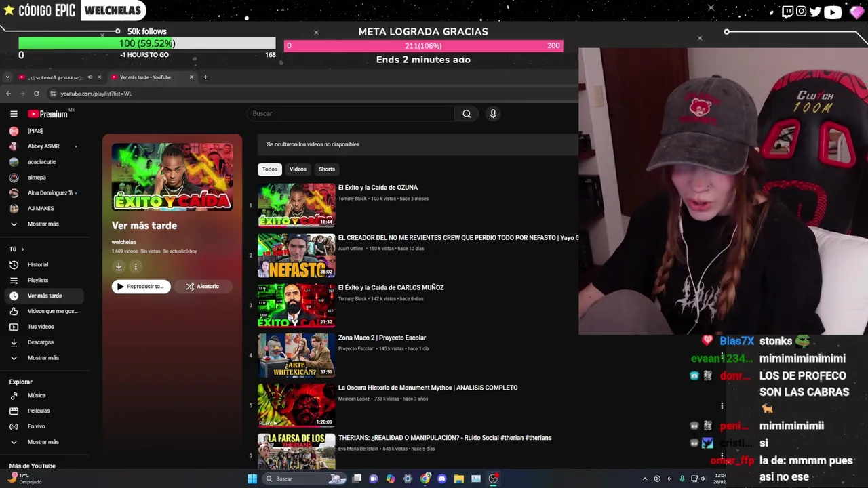Download the Ver más tarde playlist
Viewport: 868px width, 488px height.
(118, 266)
